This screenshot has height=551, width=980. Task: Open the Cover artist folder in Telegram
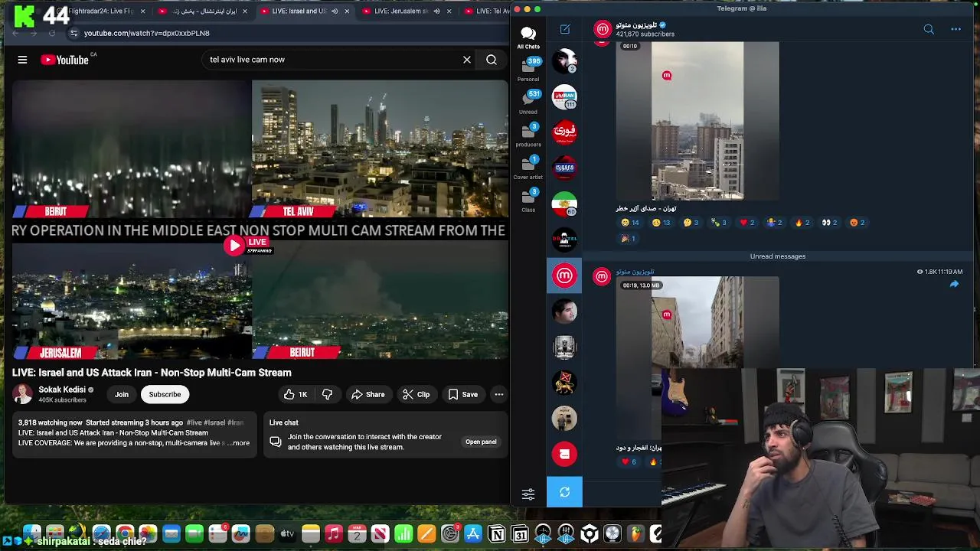pyautogui.click(x=528, y=168)
